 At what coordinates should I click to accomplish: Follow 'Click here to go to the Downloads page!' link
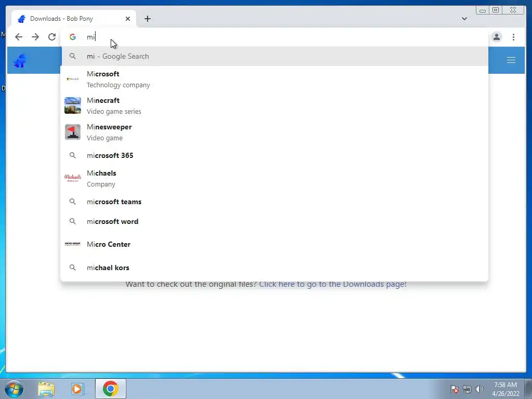point(333,284)
